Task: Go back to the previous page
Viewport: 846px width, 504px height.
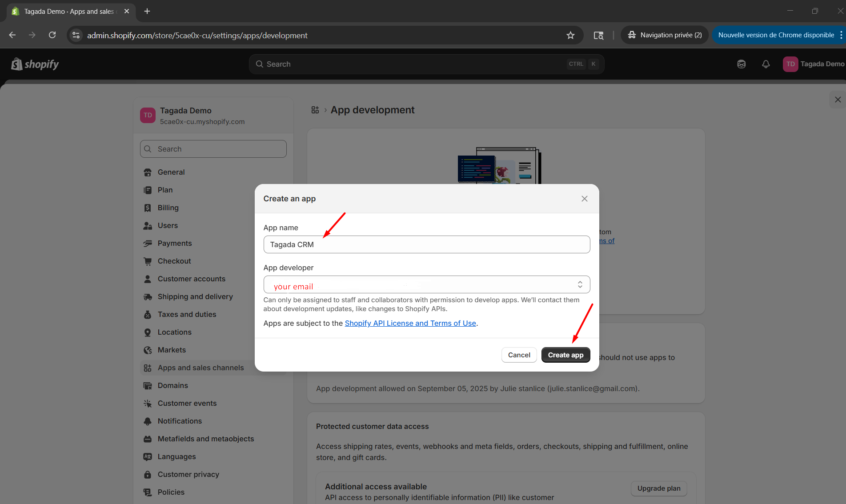Action: (12, 35)
